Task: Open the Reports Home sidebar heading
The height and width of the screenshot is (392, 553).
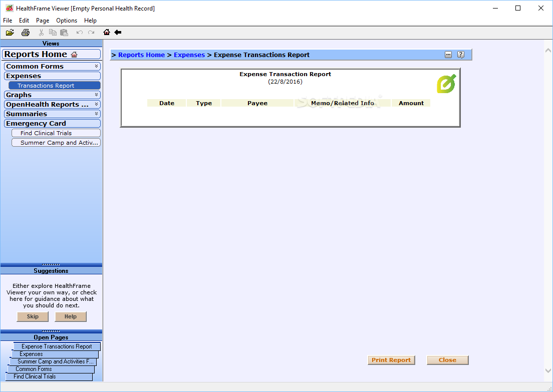Action: coord(51,54)
